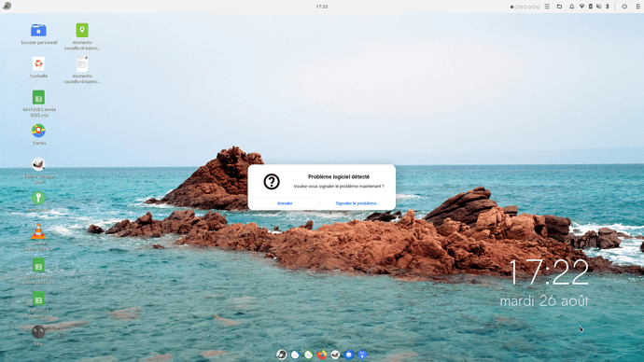The height and width of the screenshot is (362, 644).
Task: Launch GIMP from the bottom dock
Action: tap(335, 355)
